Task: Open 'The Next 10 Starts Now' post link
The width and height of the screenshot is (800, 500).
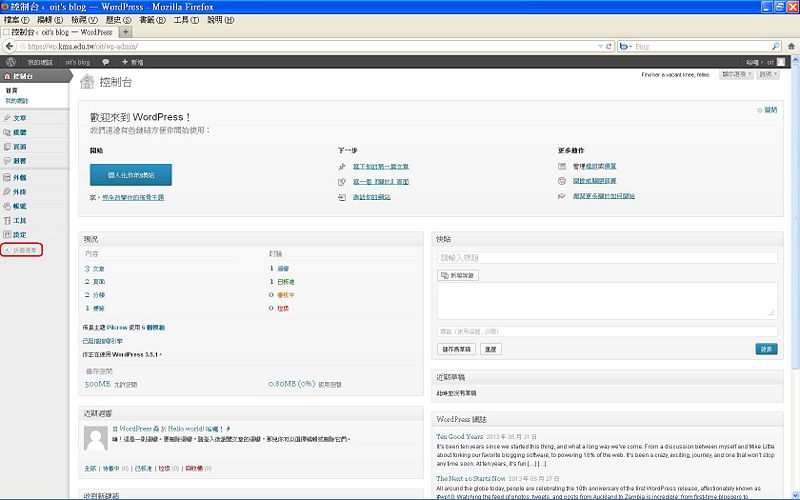Action: click(x=470, y=479)
